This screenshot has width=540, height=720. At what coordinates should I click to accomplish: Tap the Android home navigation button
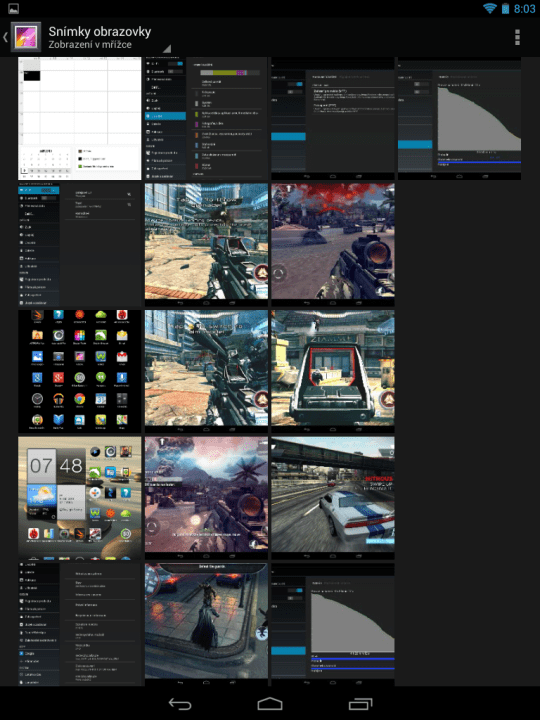270,703
